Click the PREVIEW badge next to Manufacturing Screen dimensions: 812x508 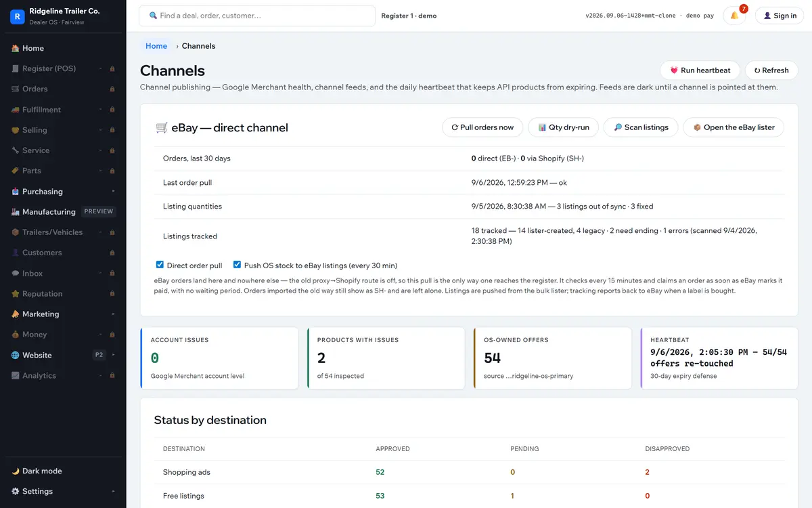99,211
